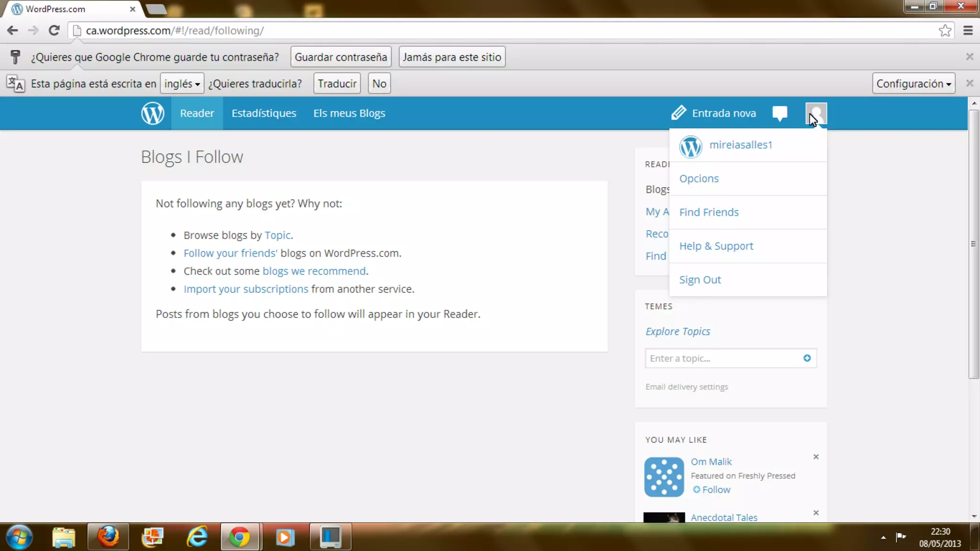
Task: Launch Firefox from the taskbar
Action: point(108,537)
